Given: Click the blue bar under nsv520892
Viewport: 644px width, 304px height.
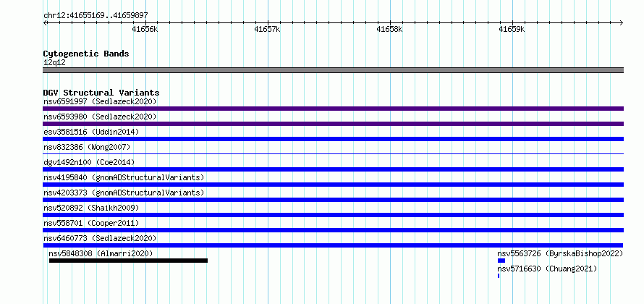Looking at the screenshot, I should 333,215.
